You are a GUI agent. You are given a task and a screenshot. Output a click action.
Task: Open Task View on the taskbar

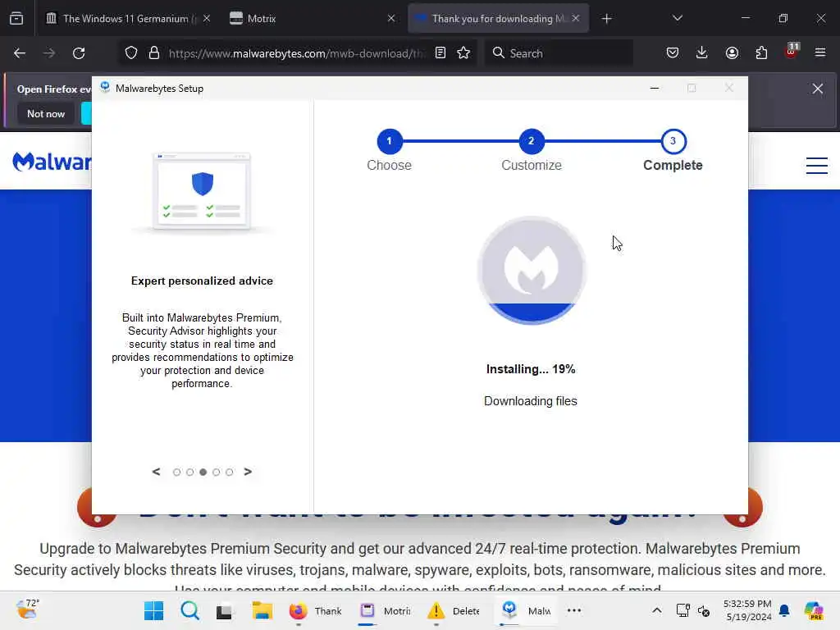point(224,610)
